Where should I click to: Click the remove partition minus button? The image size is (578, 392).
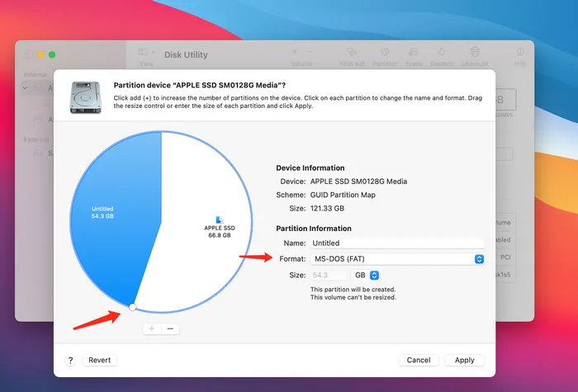click(170, 328)
